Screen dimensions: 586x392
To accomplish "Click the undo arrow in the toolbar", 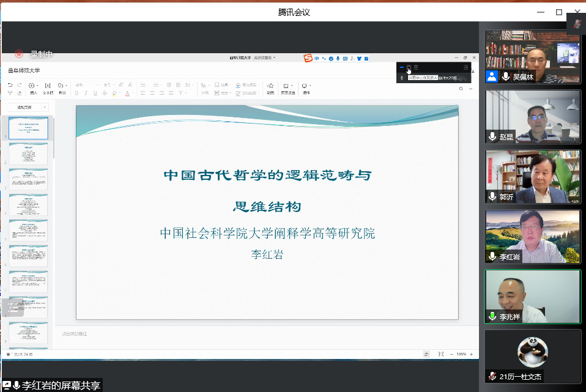I will pyautogui.click(x=10, y=85).
